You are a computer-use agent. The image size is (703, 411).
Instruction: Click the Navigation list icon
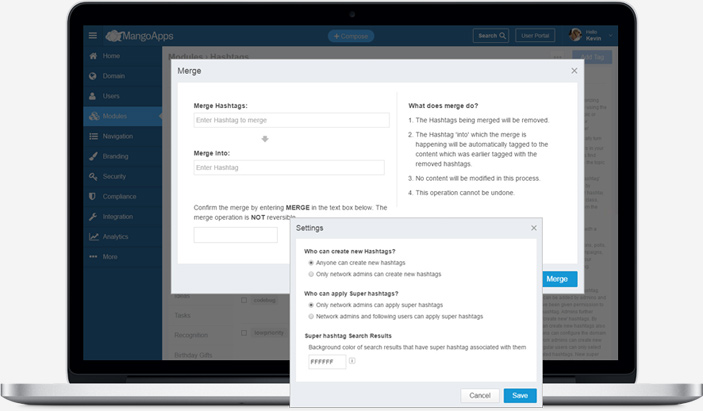pyautogui.click(x=93, y=136)
